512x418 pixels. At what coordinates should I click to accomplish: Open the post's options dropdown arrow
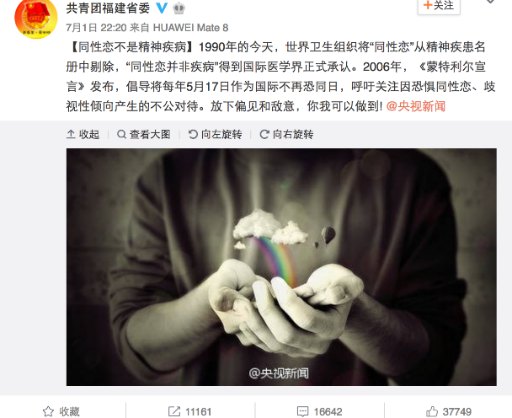490,2
